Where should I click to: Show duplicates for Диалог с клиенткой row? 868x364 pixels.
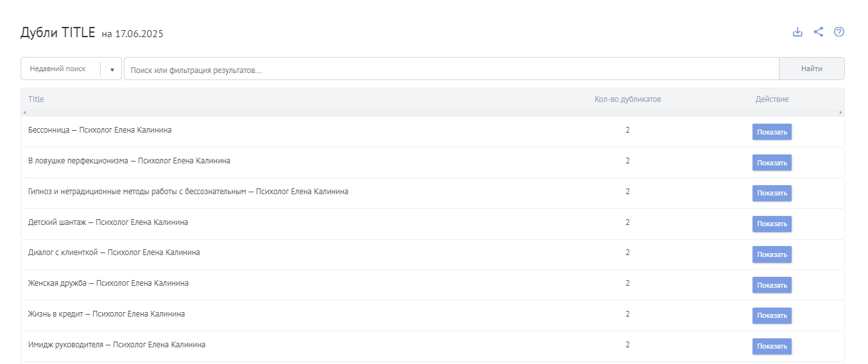[x=772, y=254]
